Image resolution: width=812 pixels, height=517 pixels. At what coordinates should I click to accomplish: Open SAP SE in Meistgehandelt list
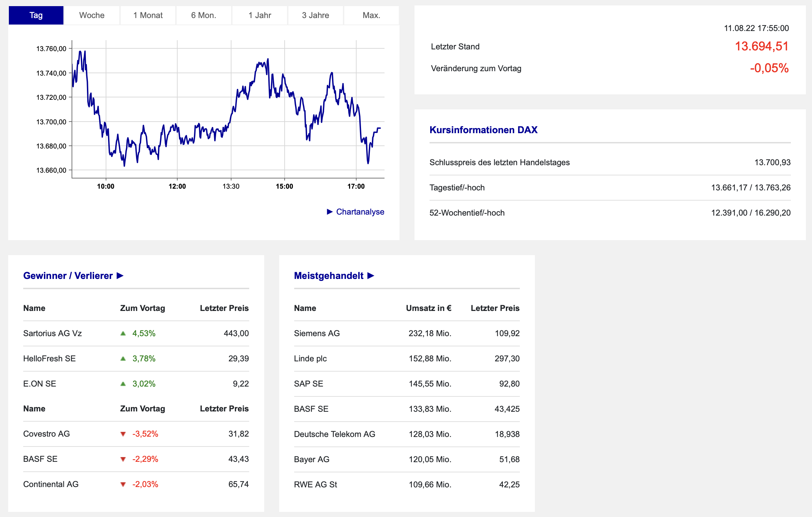click(x=309, y=384)
